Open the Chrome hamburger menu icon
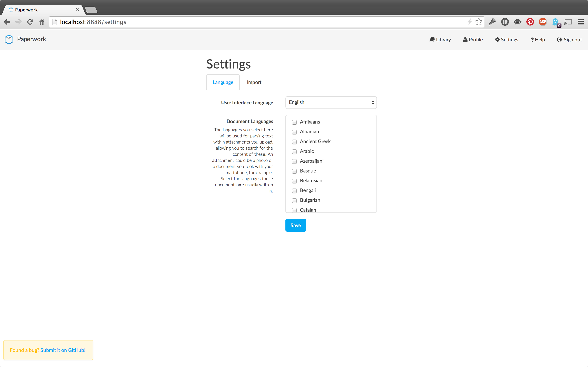The width and height of the screenshot is (588, 367). click(581, 22)
